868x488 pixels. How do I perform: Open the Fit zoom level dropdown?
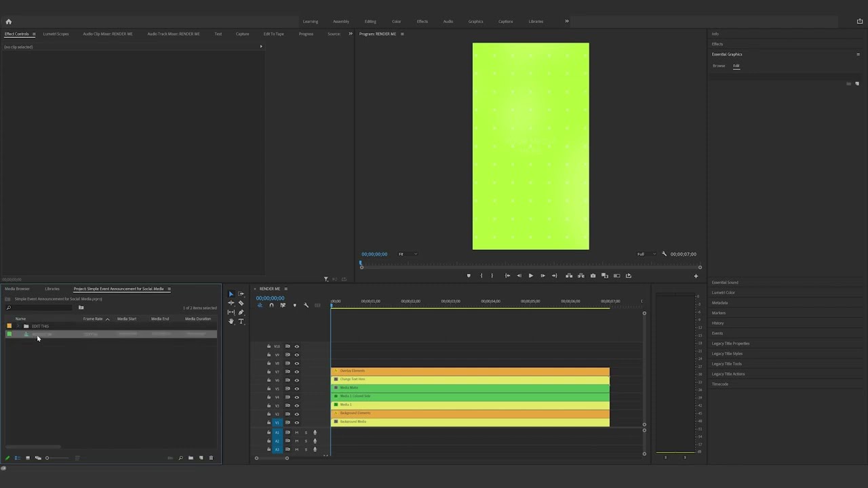coord(407,254)
